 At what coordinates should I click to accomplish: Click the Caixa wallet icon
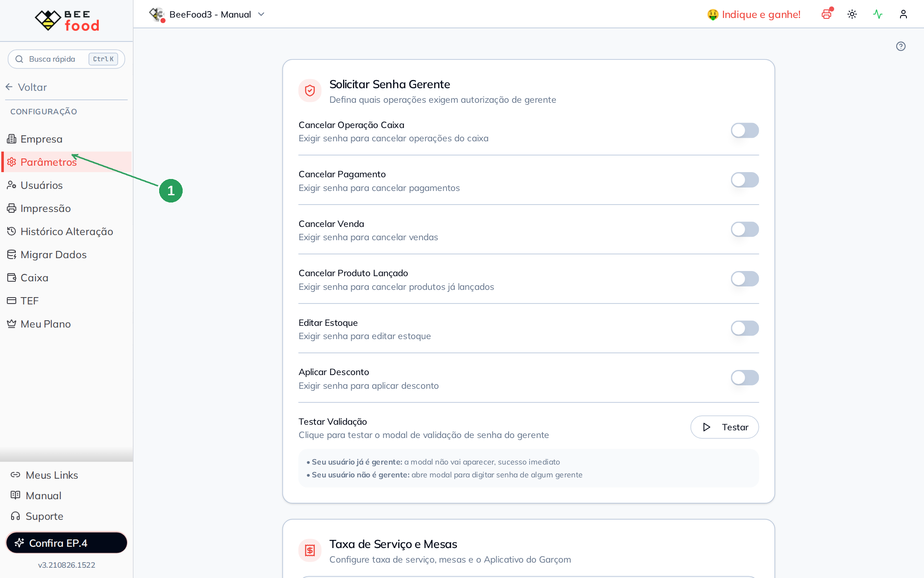coord(12,277)
